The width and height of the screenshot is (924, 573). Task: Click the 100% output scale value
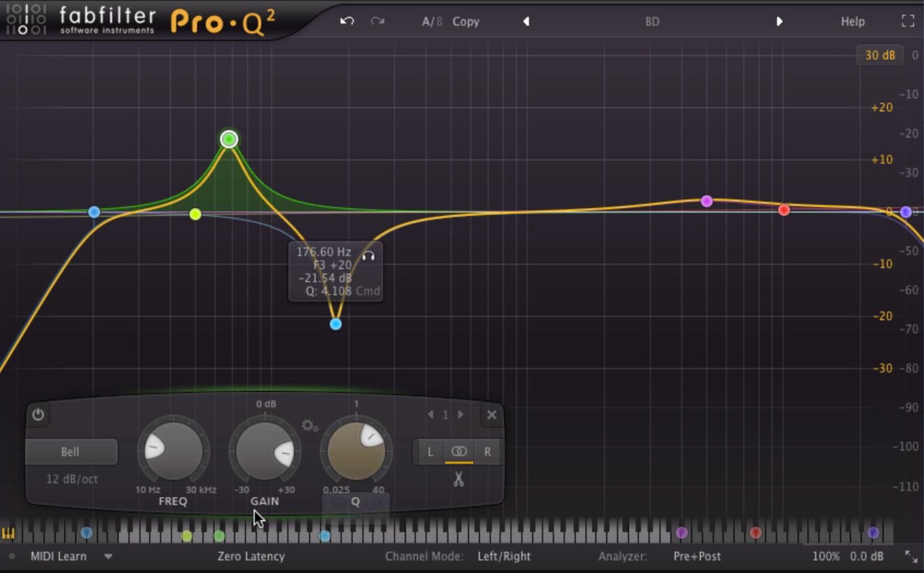click(x=826, y=556)
